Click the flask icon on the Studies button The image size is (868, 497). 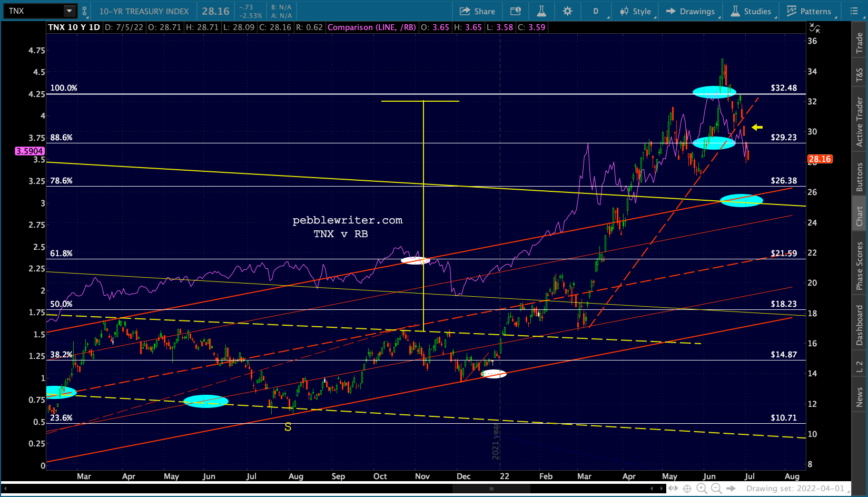pyautogui.click(x=735, y=11)
